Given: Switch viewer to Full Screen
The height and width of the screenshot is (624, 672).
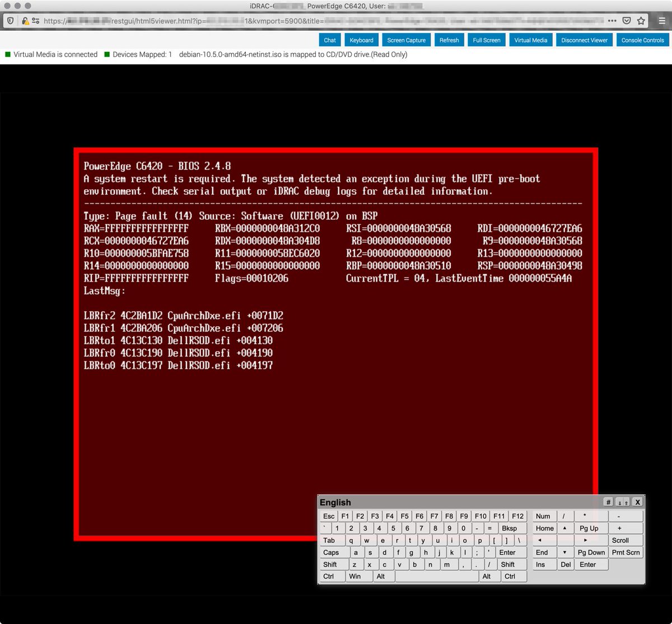Looking at the screenshot, I should tap(487, 40).
